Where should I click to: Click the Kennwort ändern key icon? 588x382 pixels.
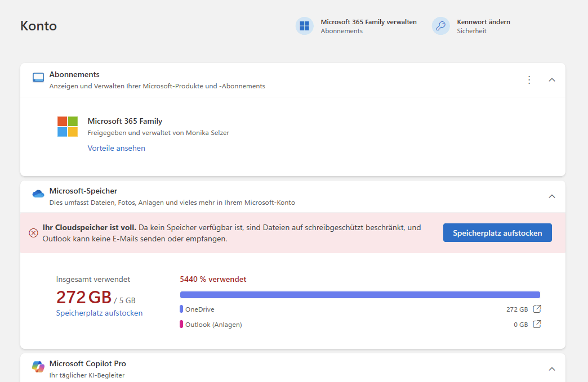(x=441, y=26)
